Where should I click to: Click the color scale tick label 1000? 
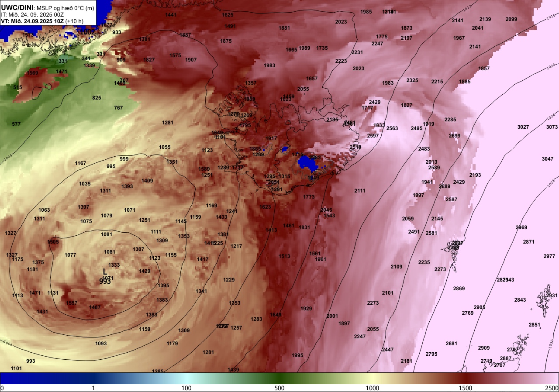pyautogui.click(x=372, y=388)
